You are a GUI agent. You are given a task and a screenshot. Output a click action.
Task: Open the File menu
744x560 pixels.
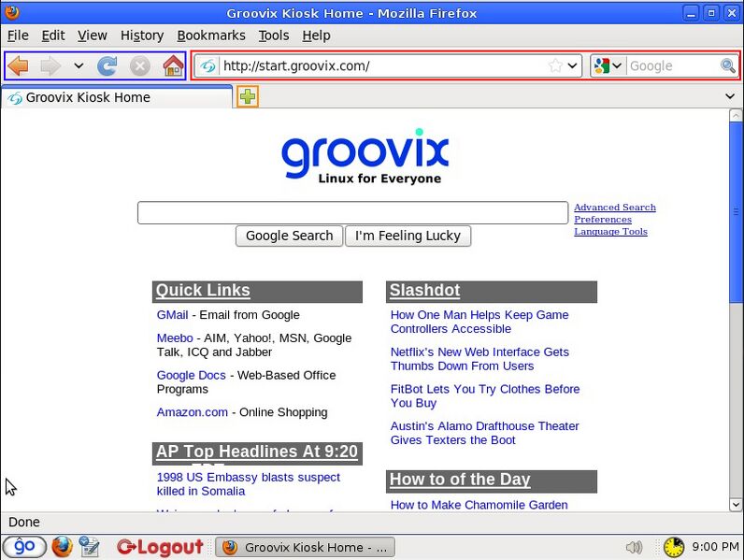click(18, 36)
